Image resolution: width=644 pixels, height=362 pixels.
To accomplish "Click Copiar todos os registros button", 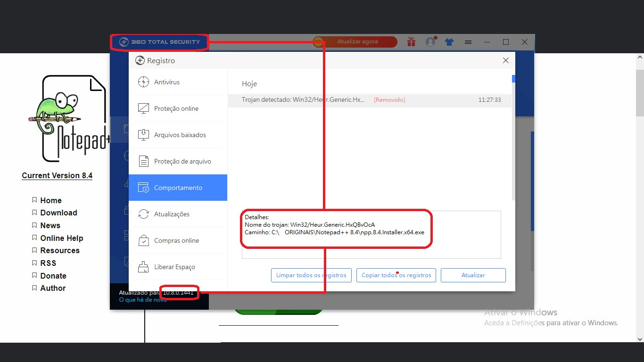I will (x=396, y=275).
